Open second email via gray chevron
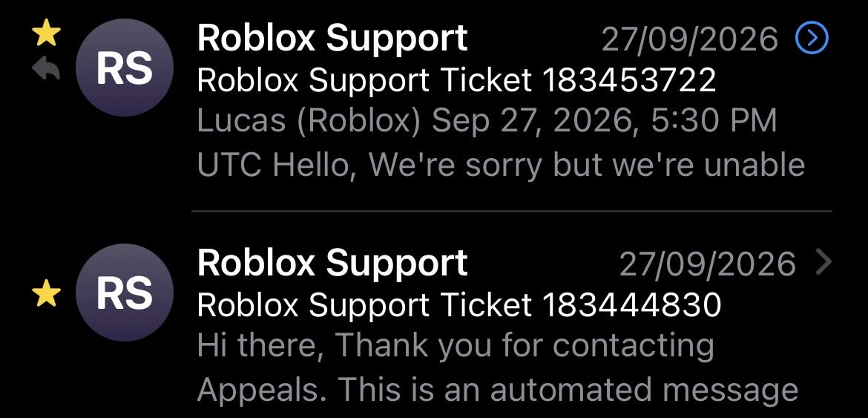Screen dimensions: 868x418 pos(823,262)
